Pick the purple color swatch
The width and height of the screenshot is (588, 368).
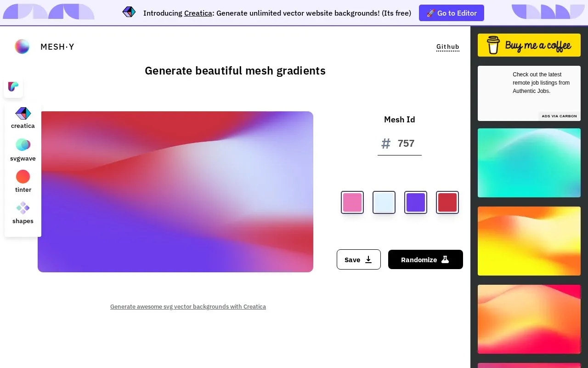416,202
